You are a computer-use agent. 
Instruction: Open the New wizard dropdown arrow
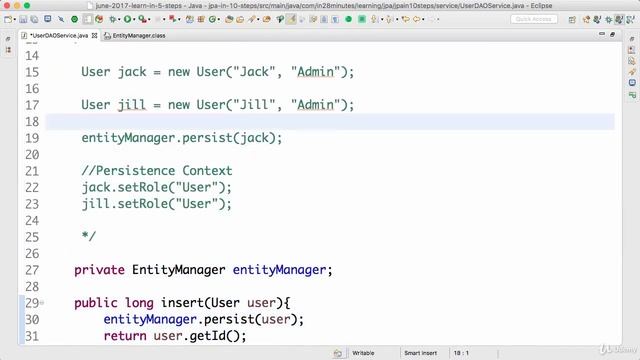[15, 19]
